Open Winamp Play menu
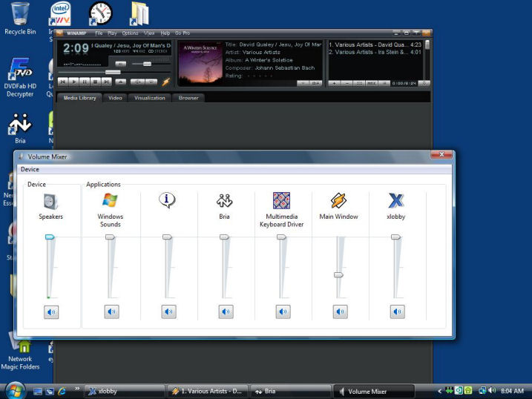This screenshot has height=399, width=532. pyautogui.click(x=112, y=33)
